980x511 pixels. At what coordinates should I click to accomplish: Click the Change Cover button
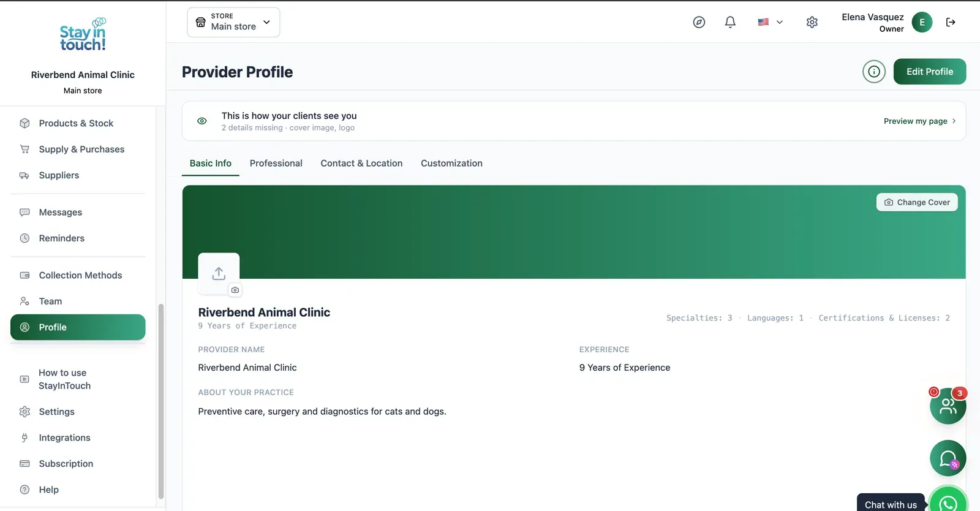pos(917,202)
